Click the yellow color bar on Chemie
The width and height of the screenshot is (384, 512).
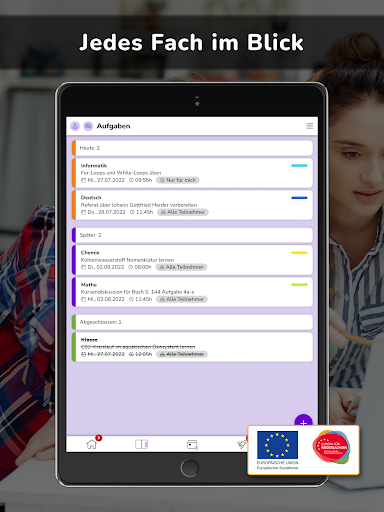point(299,253)
